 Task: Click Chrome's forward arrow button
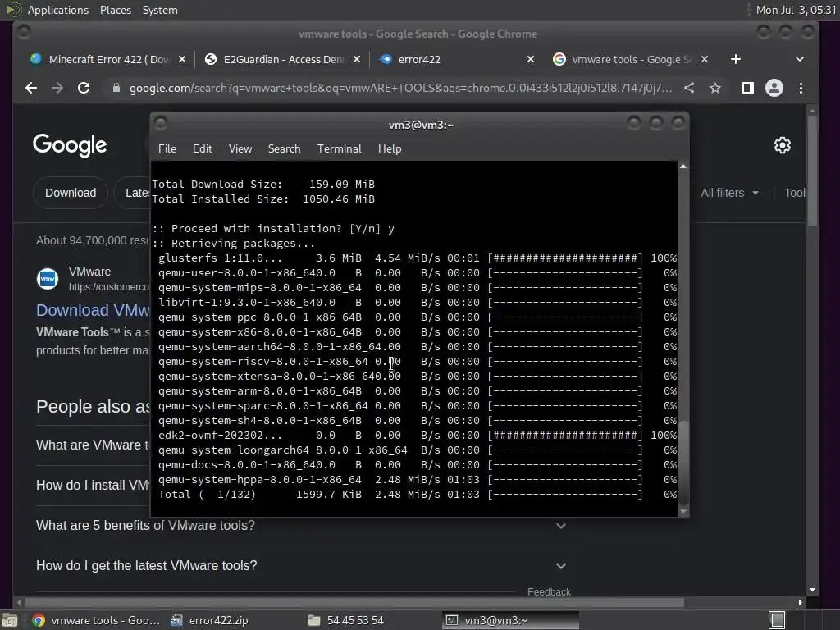click(x=57, y=88)
